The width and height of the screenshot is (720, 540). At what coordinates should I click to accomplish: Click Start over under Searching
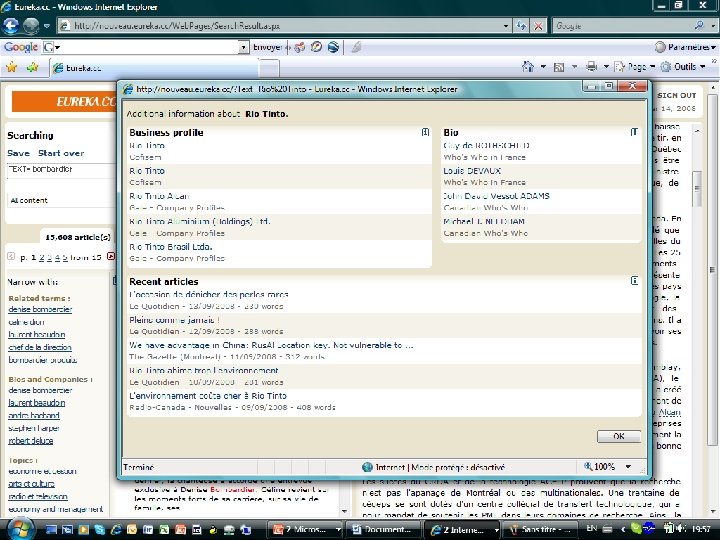[x=61, y=153]
